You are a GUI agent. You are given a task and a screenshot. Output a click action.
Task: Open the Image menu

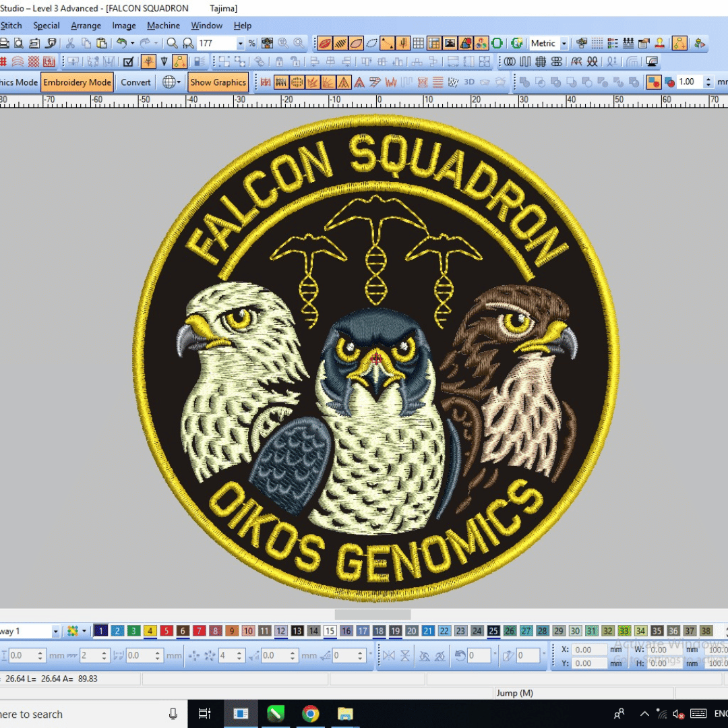coord(124,26)
